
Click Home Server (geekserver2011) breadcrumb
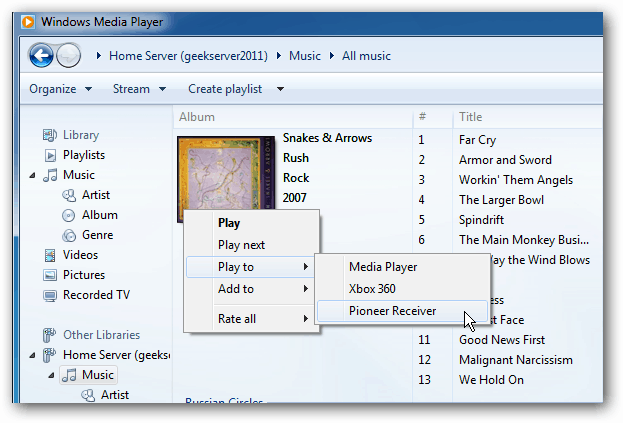[188, 56]
